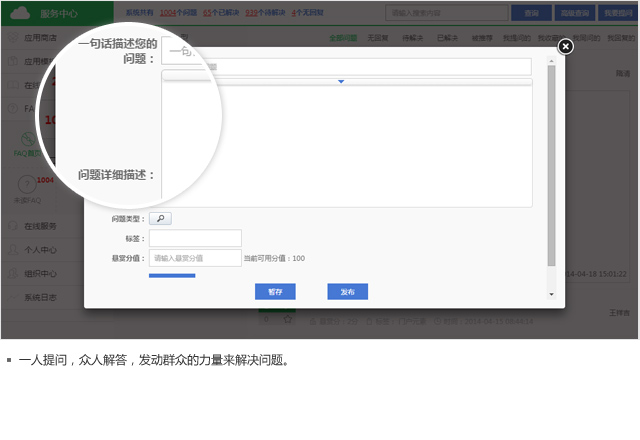Close the question dialog with X button
Image resolution: width=640 pixels, height=440 pixels.
pos(565,46)
